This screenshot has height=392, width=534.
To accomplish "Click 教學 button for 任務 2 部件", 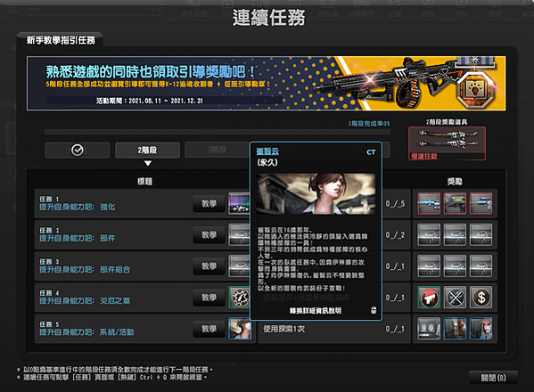I will [x=209, y=235].
